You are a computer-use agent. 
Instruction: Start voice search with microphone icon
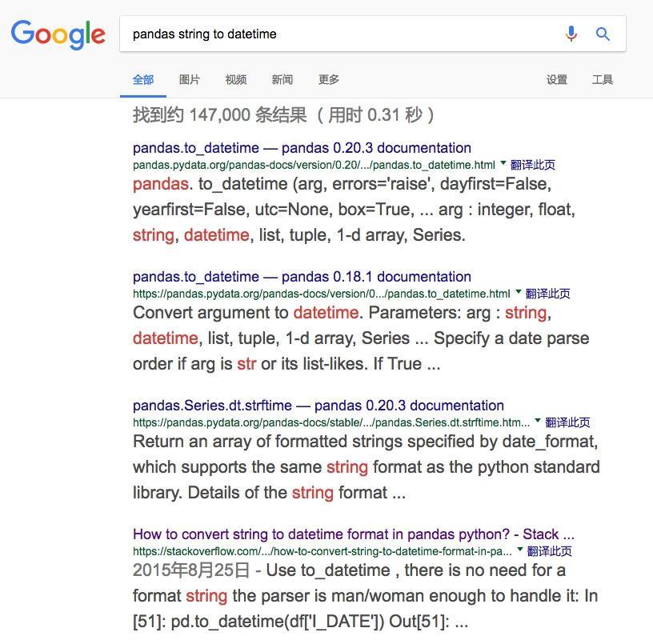click(x=571, y=34)
